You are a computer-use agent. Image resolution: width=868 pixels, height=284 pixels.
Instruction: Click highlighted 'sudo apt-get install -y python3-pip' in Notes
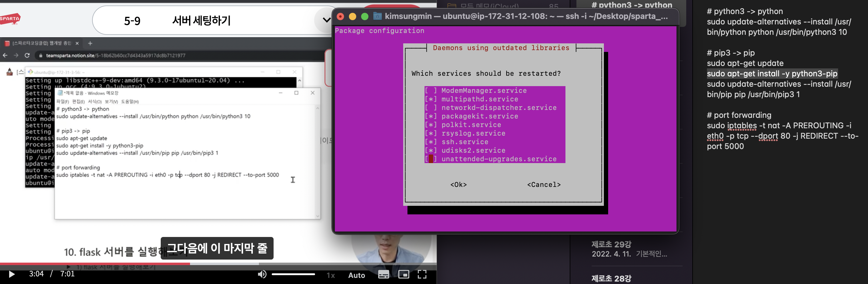click(x=772, y=74)
